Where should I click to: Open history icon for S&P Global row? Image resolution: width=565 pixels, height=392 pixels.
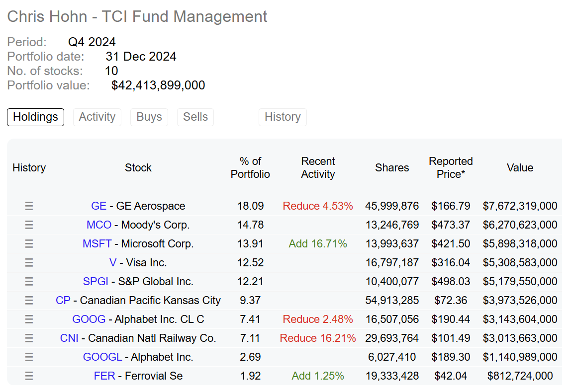(x=29, y=282)
